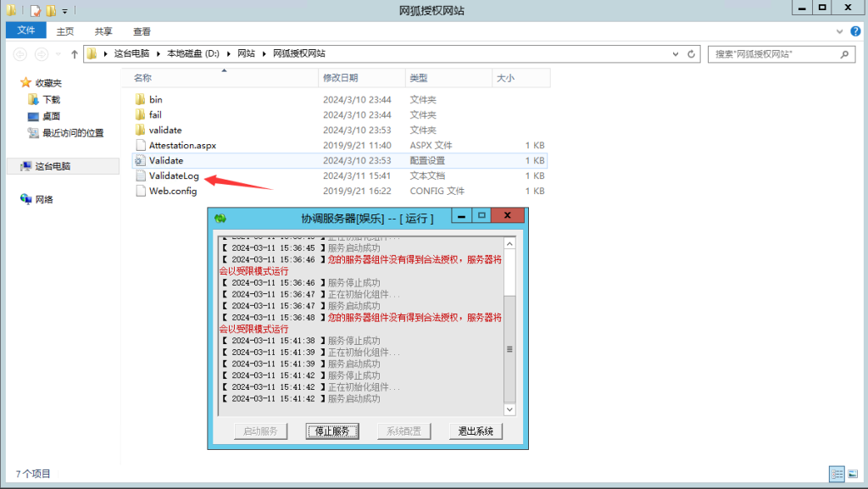Select the Web.config file
Viewport: 868px width, 489px height.
tap(172, 191)
